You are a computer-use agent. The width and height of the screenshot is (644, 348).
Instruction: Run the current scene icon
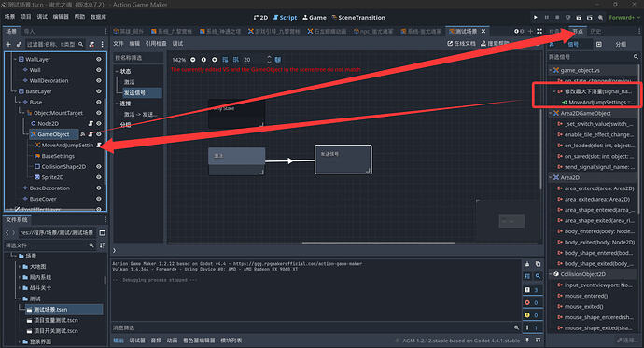coord(579,17)
